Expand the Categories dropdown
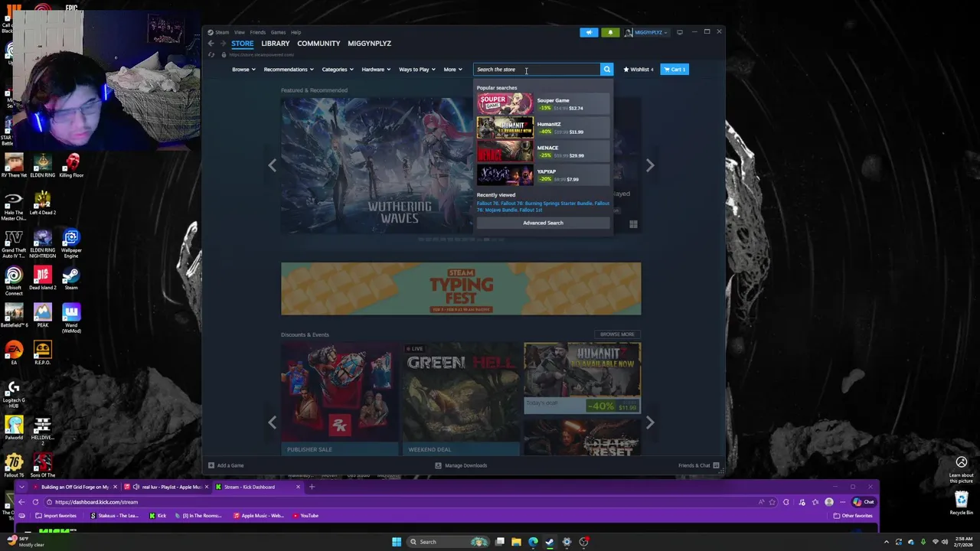The width and height of the screenshot is (980, 551). [x=338, y=70]
